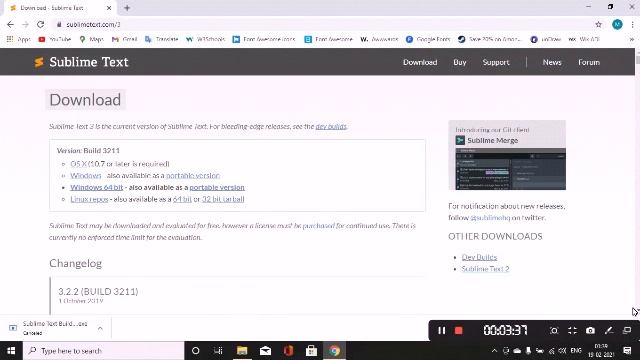This screenshot has height=360, width=640.
Task: Click the Windows download link
Action: tap(86, 176)
